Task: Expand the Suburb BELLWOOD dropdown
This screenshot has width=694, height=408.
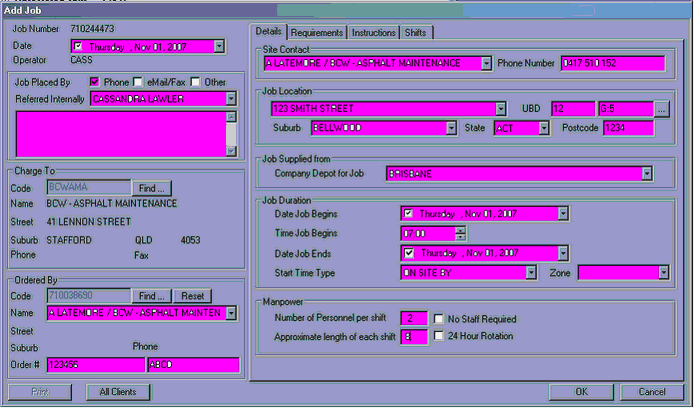Action: pyautogui.click(x=451, y=128)
